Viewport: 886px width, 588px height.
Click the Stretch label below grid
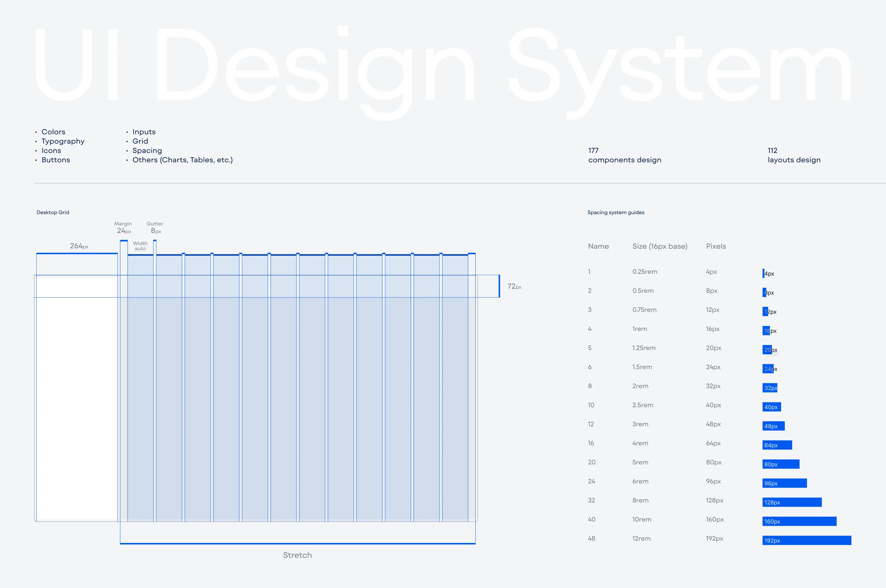click(297, 555)
